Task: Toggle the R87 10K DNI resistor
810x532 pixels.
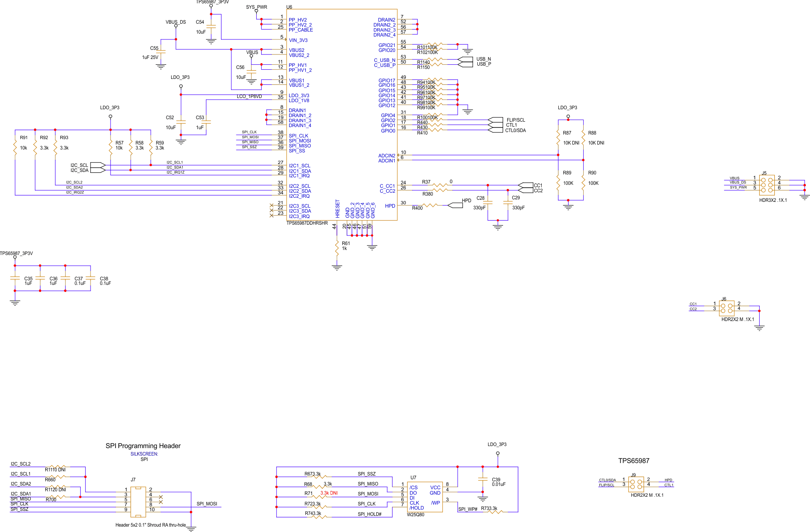Action: coord(559,137)
